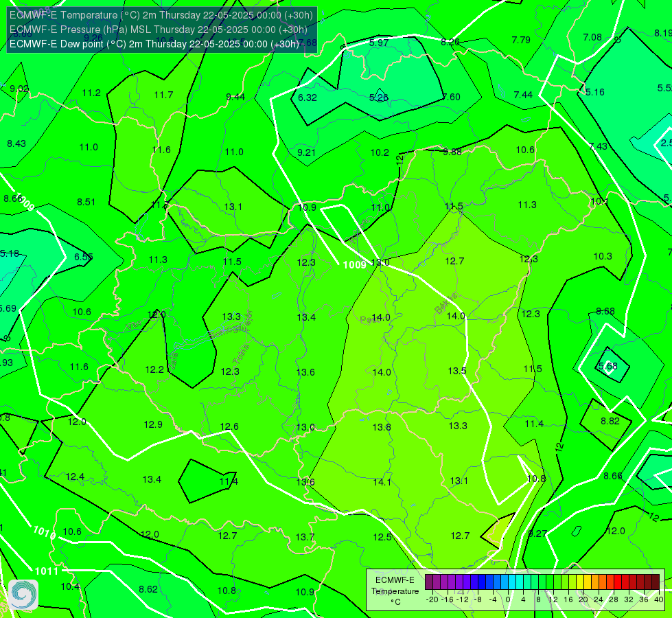Click the yellow swatch at legend value 20

(580, 582)
